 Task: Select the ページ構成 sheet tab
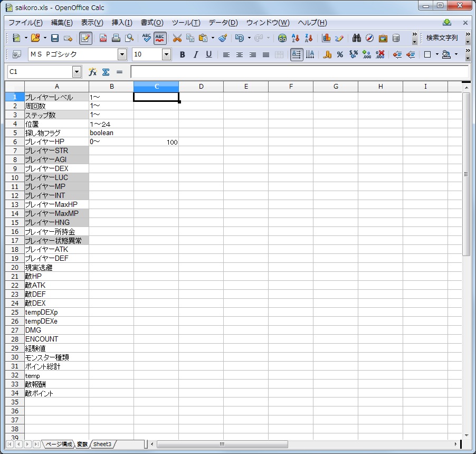(x=59, y=444)
